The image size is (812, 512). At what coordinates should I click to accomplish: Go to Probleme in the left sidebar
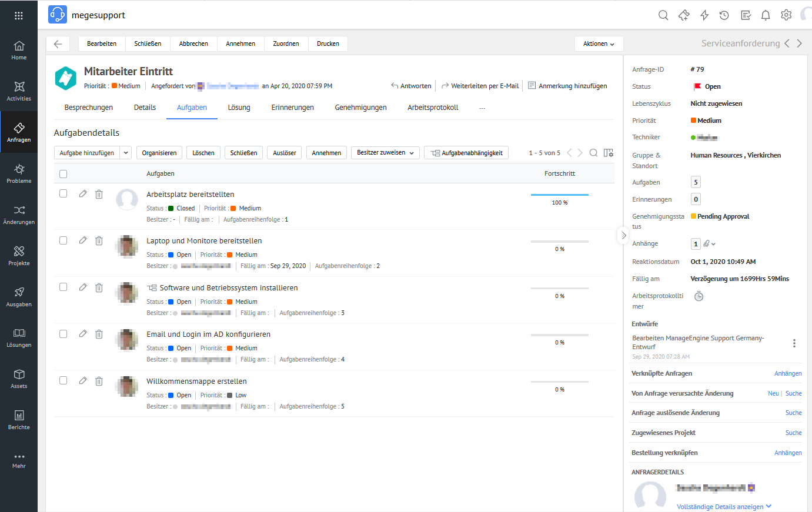19,173
